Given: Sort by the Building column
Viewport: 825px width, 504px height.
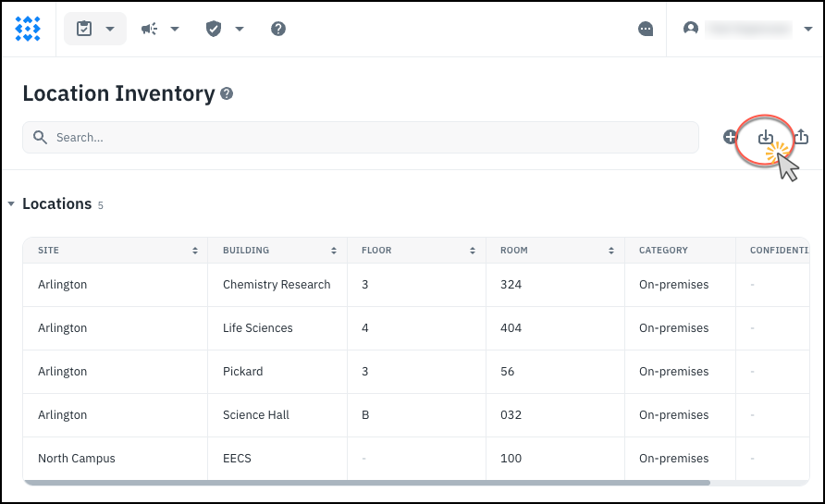Looking at the screenshot, I should click(333, 251).
